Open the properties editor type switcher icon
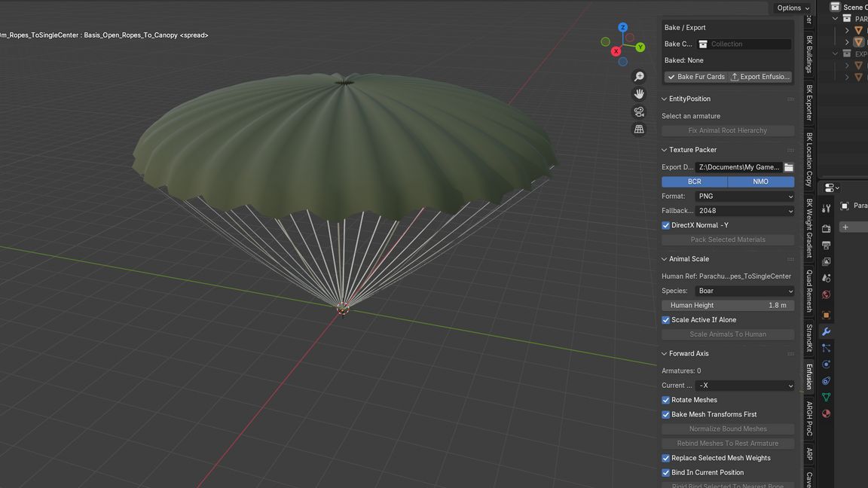 coord(832,188)
